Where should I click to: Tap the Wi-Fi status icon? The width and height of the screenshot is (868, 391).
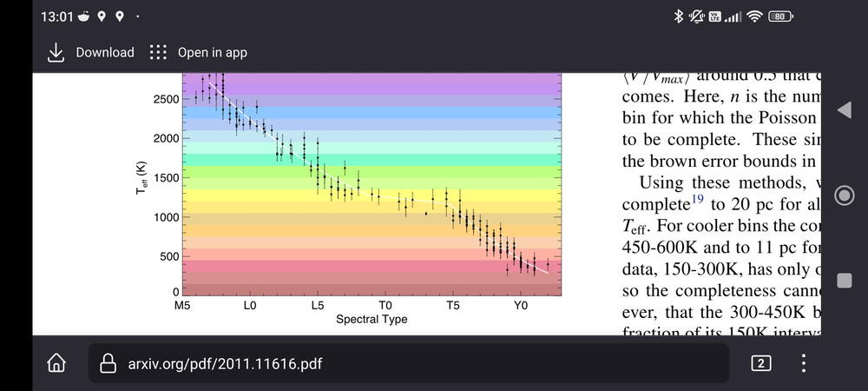[753, 16]
